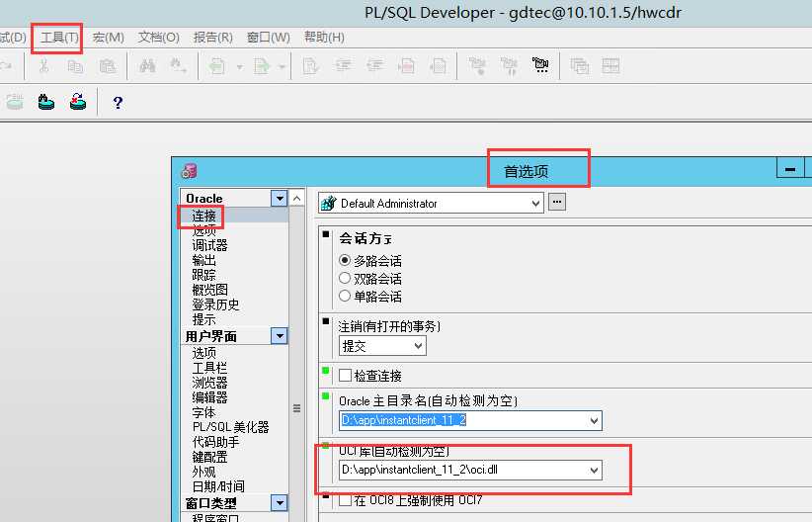This screenshot has width=812, height=522.
Task: Open the 工具(T) menu
Action: (59, 38)
